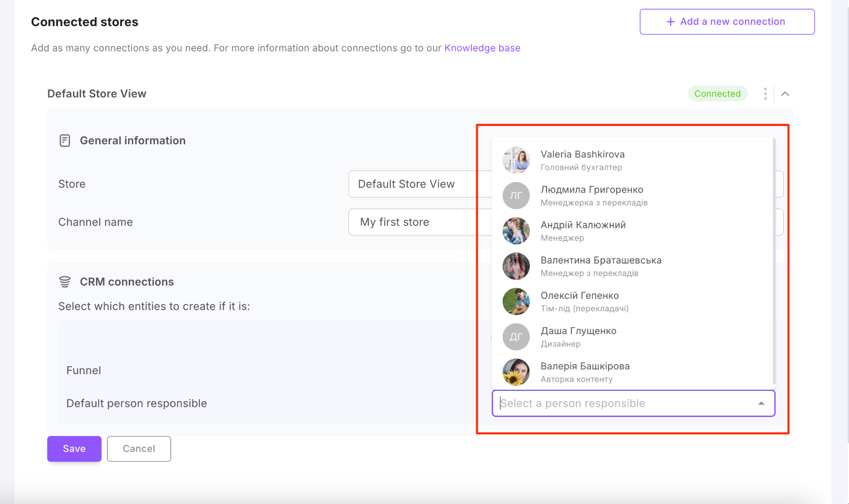
Task: Click Валерія Башкірова's sunflower avatar
Action: [516, 372]
